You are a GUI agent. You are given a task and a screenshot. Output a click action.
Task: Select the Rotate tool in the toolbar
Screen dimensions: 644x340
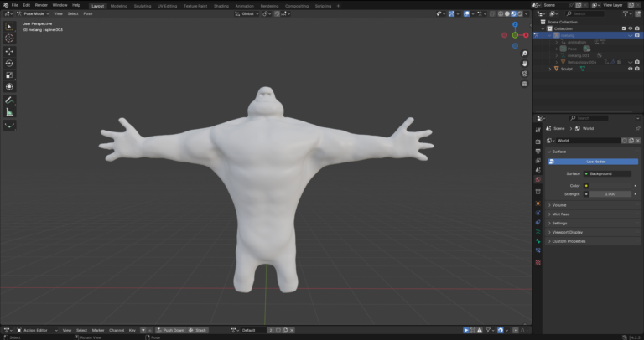pos(10,63)
